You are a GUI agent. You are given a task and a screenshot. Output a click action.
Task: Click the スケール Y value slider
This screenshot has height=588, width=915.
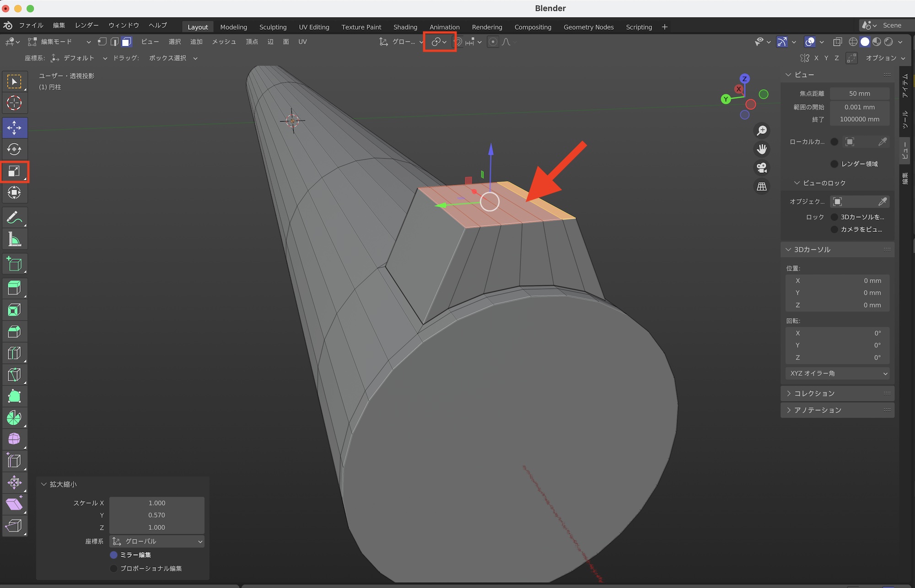156,515
